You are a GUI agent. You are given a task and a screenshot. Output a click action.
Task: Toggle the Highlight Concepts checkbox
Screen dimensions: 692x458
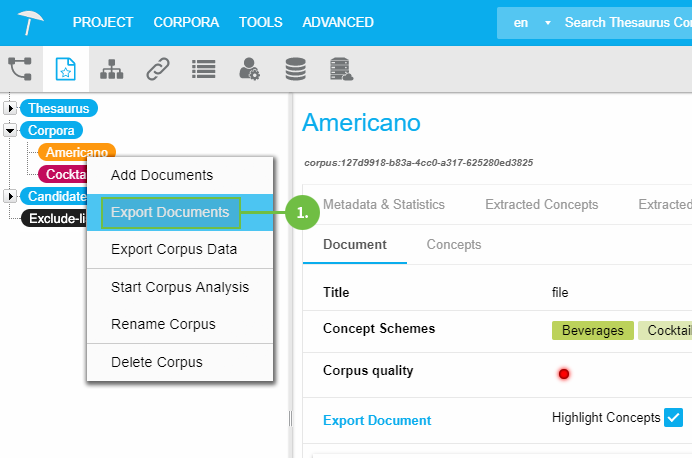[673, 417]
